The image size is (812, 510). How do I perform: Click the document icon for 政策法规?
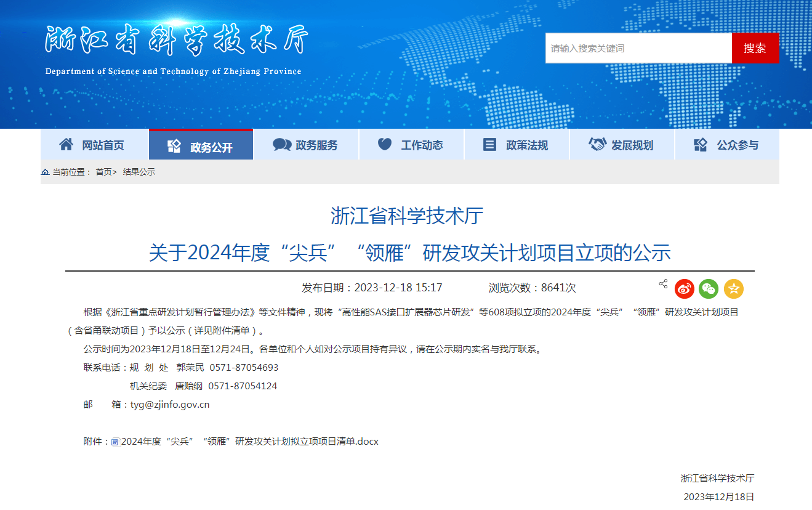coord(489,145)
